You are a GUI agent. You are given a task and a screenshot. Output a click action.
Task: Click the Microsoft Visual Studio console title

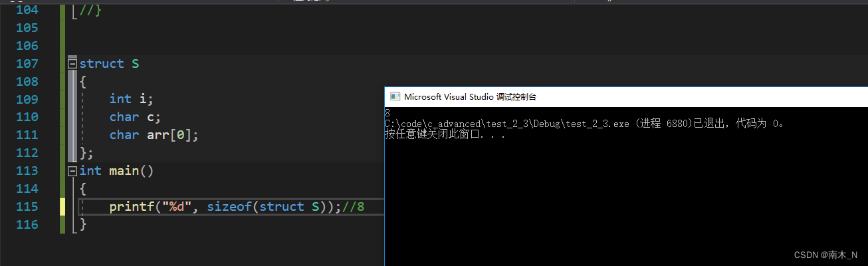point(470,96)
